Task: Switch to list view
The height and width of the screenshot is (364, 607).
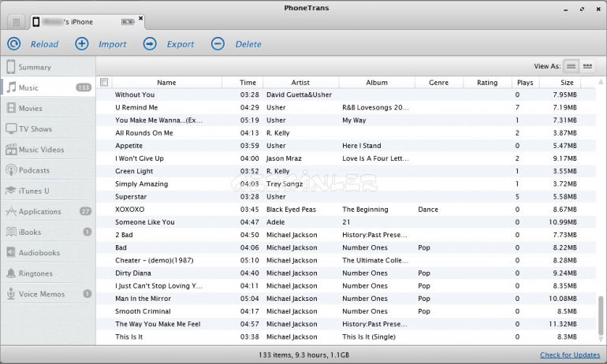Action: [571, 66]
